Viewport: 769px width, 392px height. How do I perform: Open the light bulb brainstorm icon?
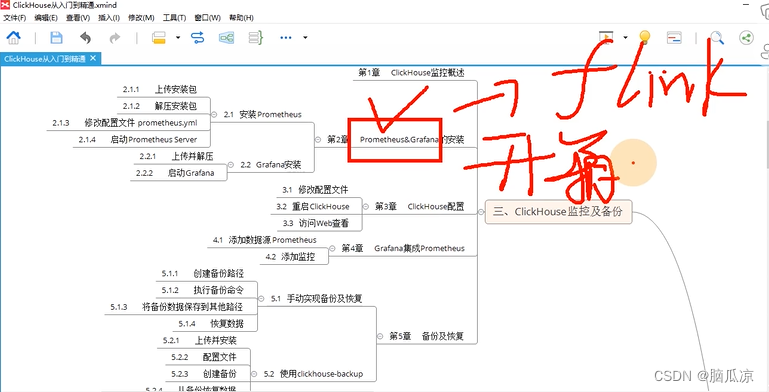pyautogui.click(x=644, y=37)
